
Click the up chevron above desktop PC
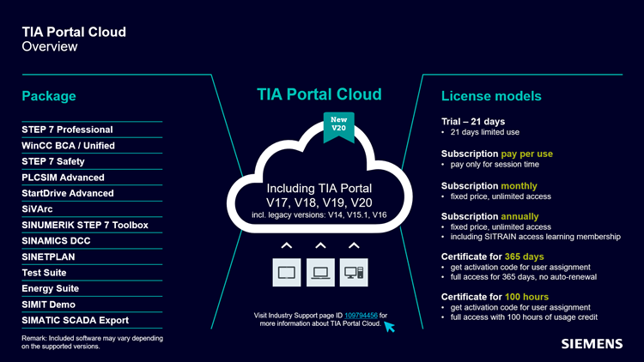coord(354,245)
